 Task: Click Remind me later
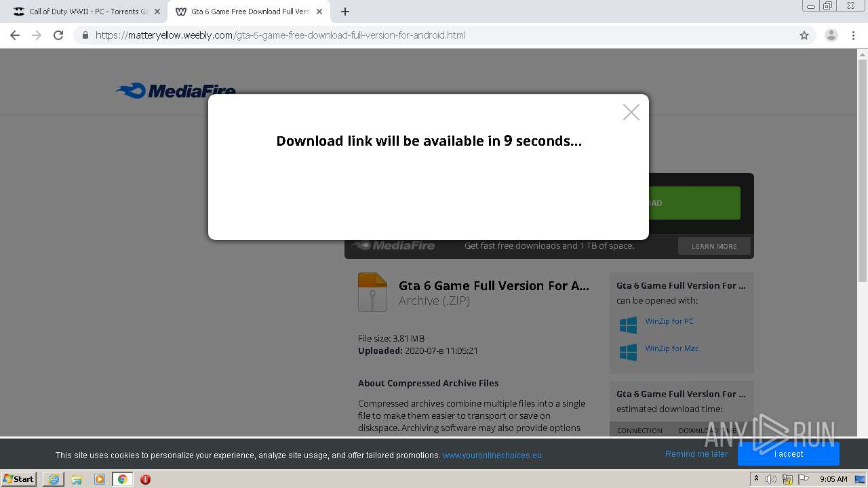696,454
